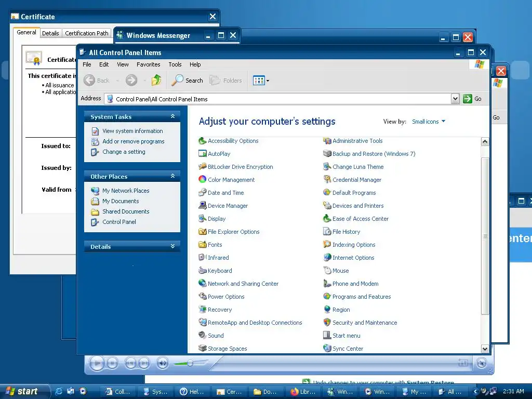532x399 pixels.
Task: Open Security and Maintenance shield icon
Action: (327, 323)
